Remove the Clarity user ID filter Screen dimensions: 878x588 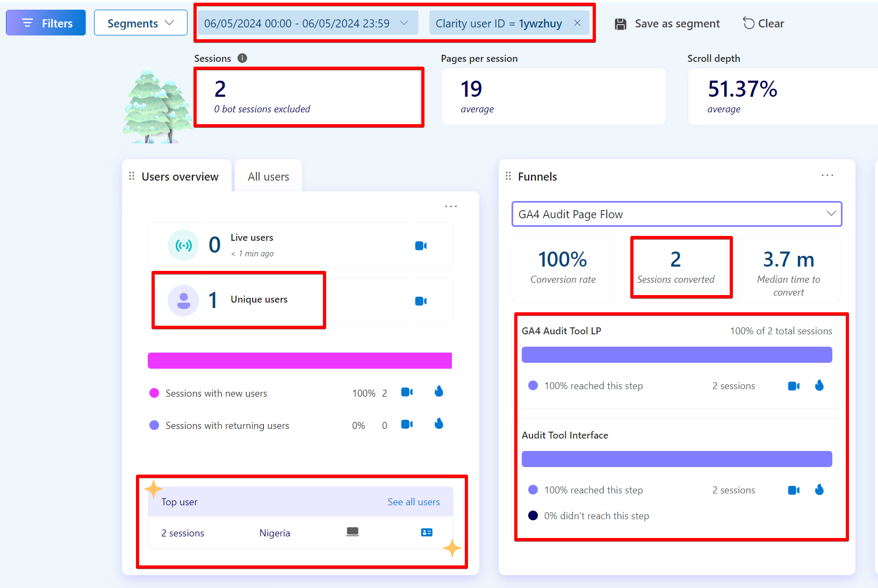pos(577,23)
